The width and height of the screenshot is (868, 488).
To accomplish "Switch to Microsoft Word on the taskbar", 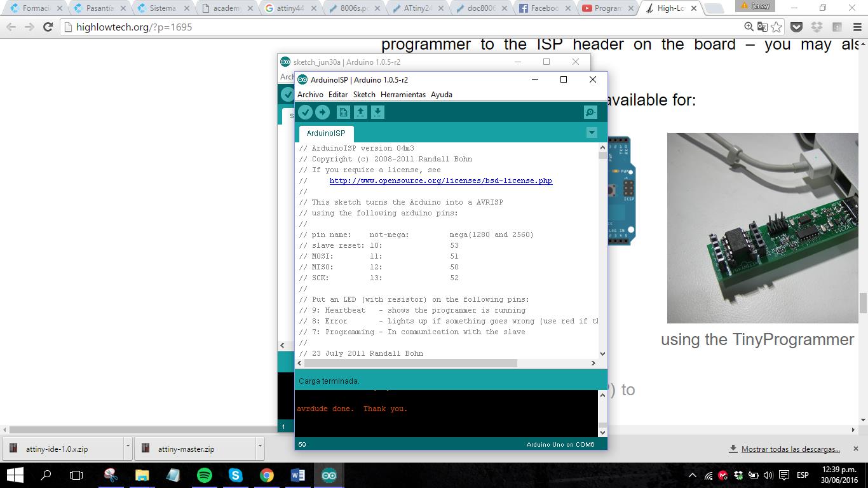I will (x=298, y=475).
